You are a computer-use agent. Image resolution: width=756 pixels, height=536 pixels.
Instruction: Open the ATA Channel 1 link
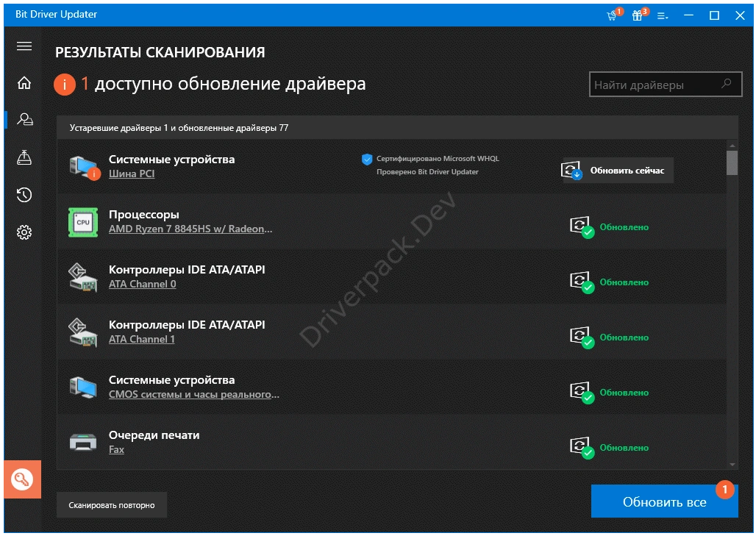142,339
